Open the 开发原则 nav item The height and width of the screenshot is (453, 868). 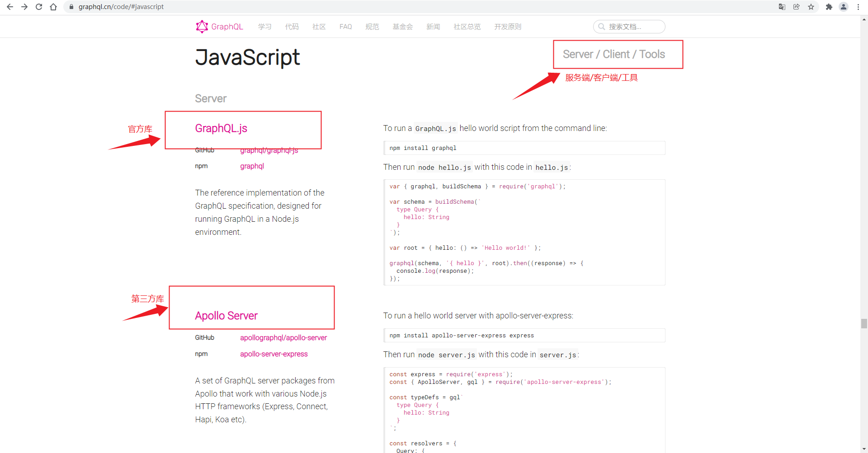tap(508, 27)
